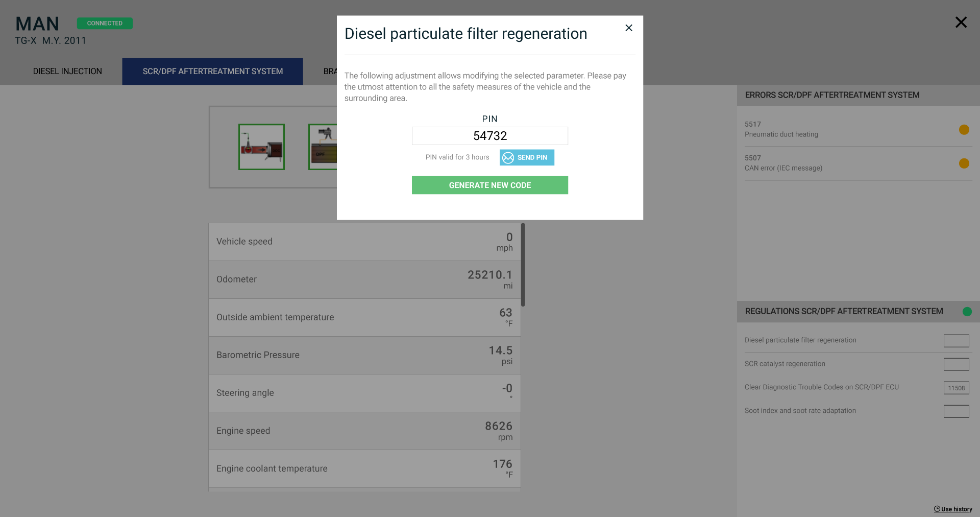Click GENERATE NEW CODE button
This screenshot has width=980, height=517.
click(490, 185)
